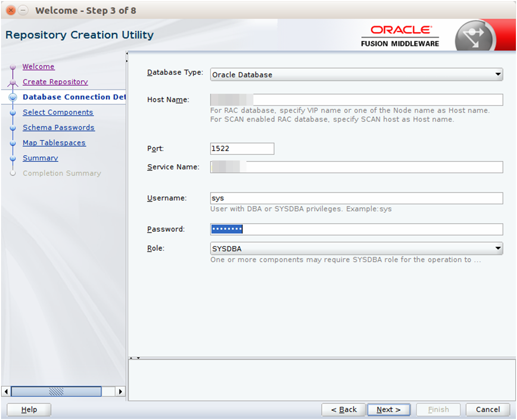Screen dimensions: 517x420
Task: Jump to Select Components step
Action: (x=58, y=112)
